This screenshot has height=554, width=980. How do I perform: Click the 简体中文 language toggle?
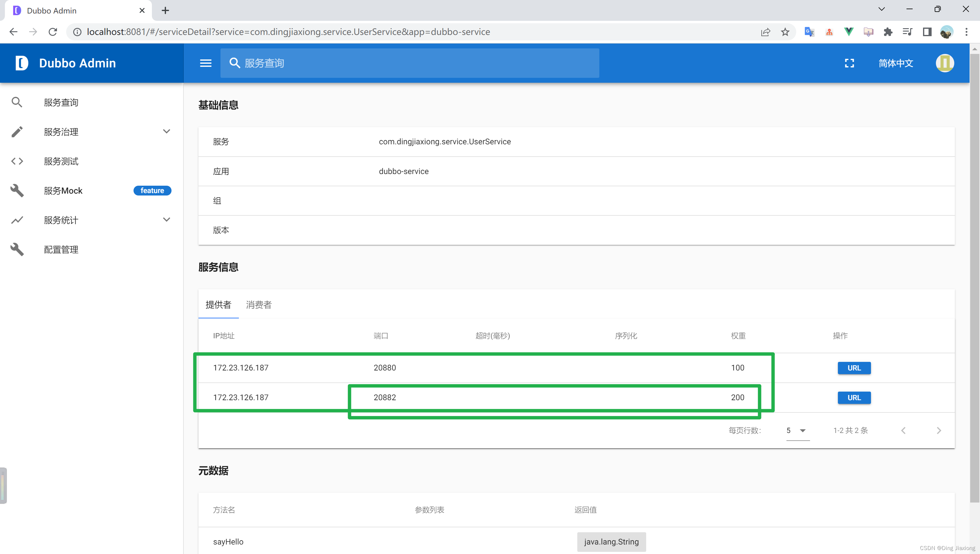(x=895, y=63)
